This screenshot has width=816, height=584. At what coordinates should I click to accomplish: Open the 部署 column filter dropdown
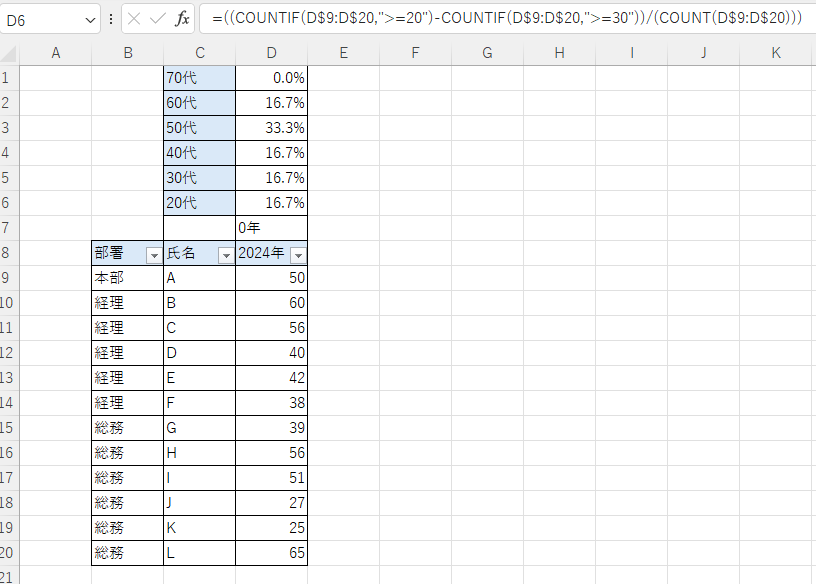(153, 255)
